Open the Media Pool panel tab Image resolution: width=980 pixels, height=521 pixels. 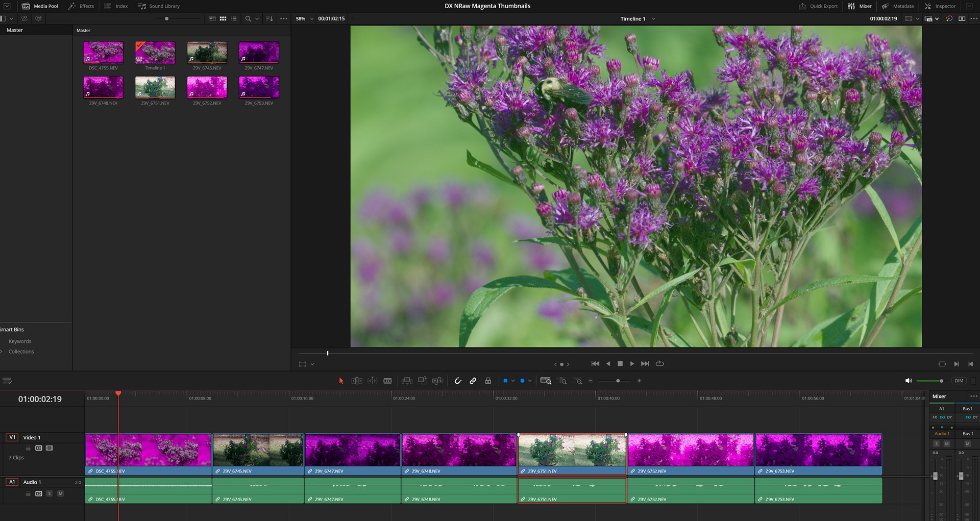(x=40, y=6)
